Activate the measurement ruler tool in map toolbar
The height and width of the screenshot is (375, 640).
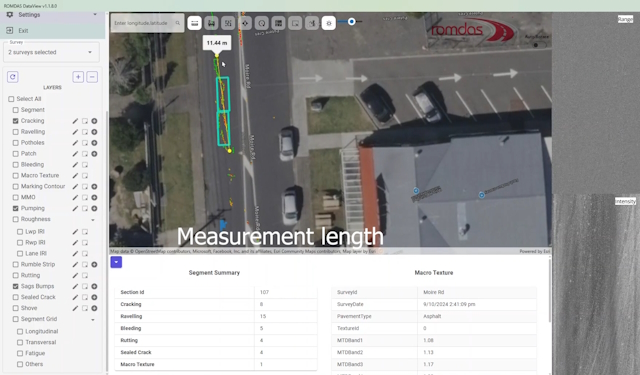pyautogui.click(x=195, y=23)
